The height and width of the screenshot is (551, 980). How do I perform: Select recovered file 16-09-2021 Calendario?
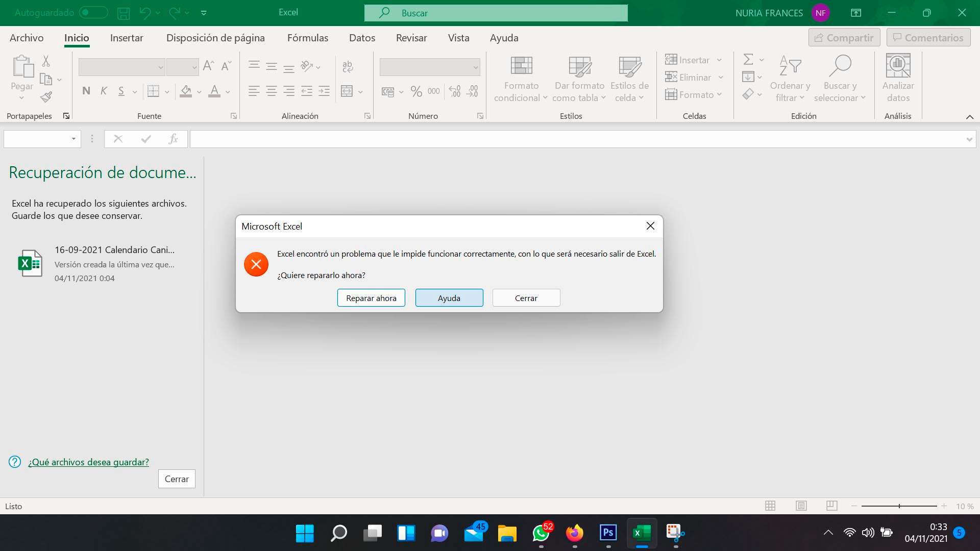click(x=102, y=263)
